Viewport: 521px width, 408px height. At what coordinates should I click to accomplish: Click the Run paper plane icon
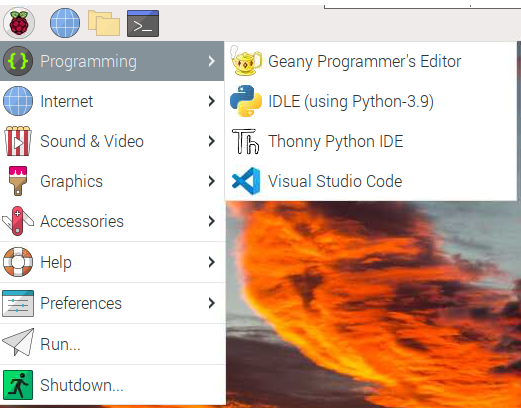pyautogui.click(x=18, y=343)
